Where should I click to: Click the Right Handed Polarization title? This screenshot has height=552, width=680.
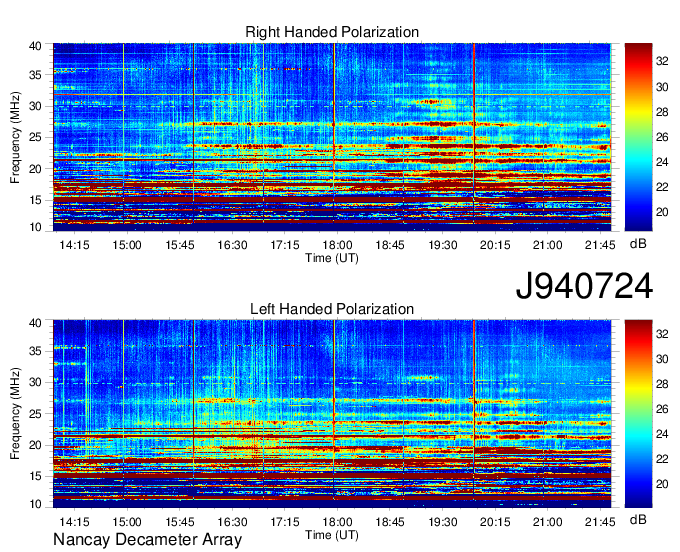[x=332, y=32]
